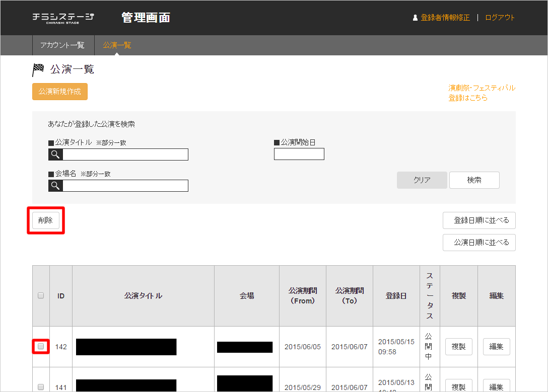Switch to the 公演一覧 tab
Viewport: 548px width, 392px height.
point(117,45)
